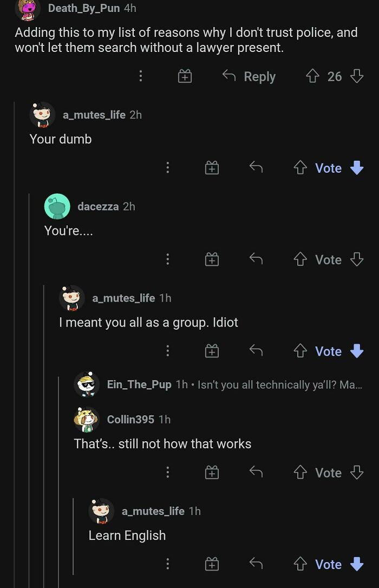379x588 pixels.
Task: Open options for 'I meant you all' comment
Action: [x=168, y=351]
